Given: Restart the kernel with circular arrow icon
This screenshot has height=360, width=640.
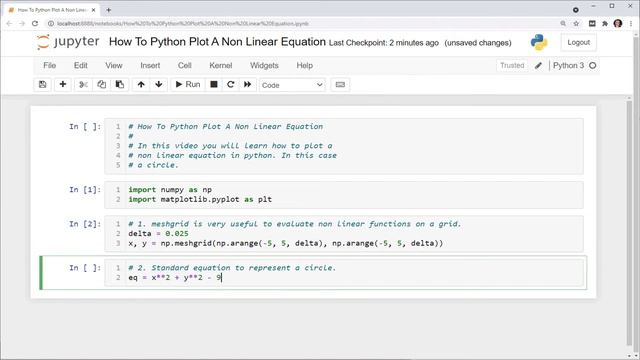Looking at the screenshot, I should click(x=231, y=84).
